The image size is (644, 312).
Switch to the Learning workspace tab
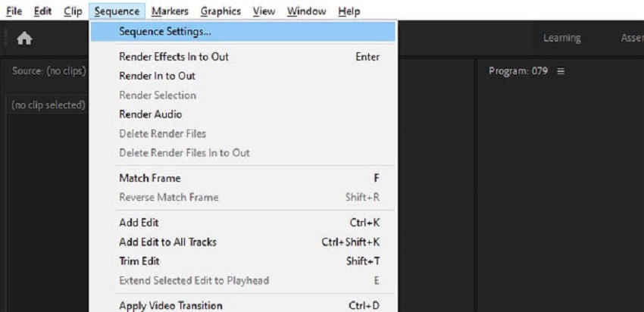pos(561,39)
